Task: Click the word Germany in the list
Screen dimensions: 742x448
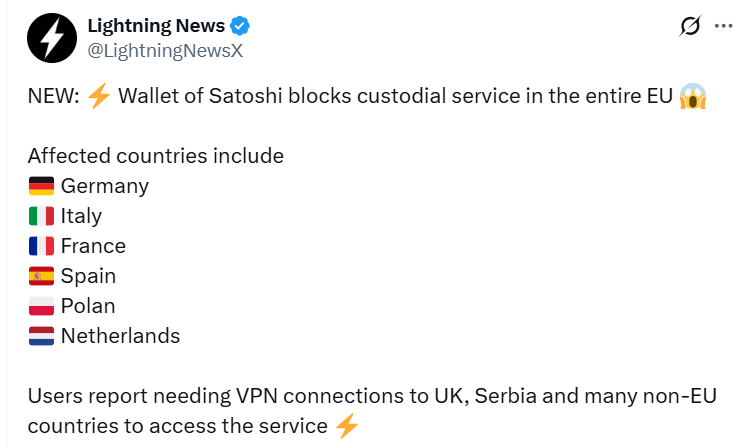Action: (105, 186)
